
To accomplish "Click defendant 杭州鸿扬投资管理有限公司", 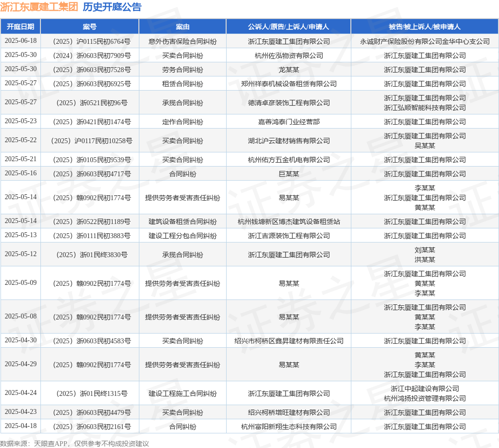I will coord(425,398).
